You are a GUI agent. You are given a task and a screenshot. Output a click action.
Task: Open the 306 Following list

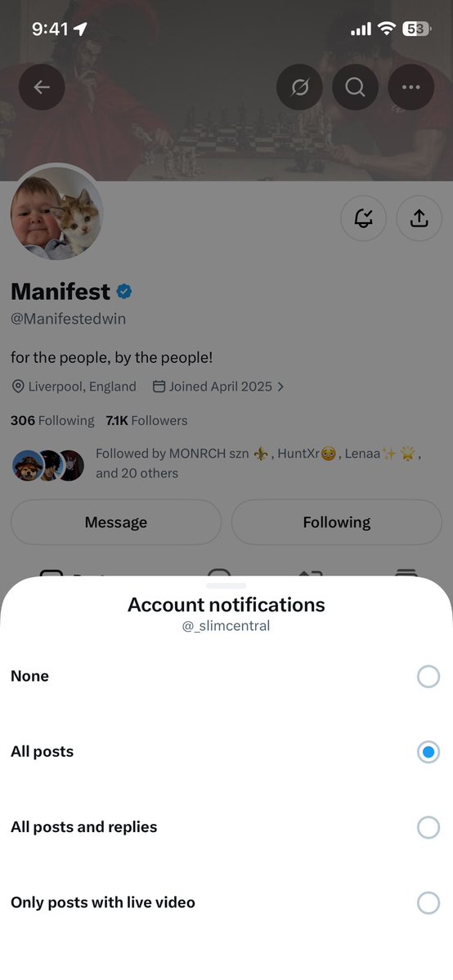(x=52, y=421)
